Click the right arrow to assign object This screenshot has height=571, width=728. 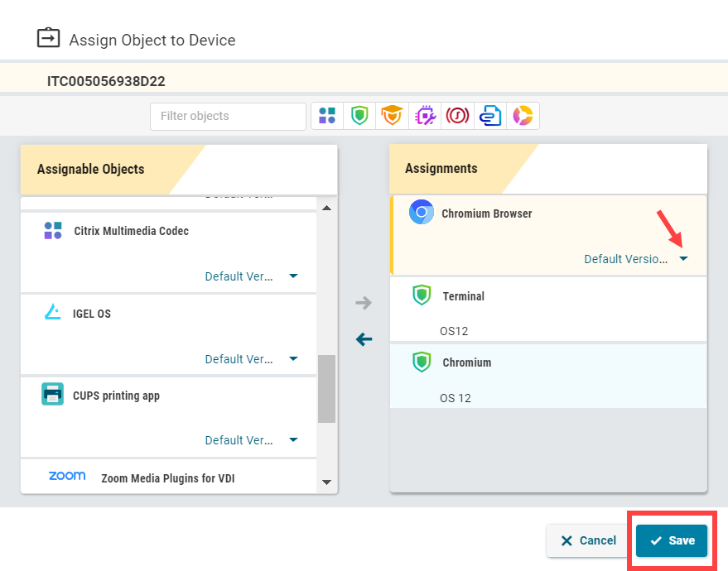(364, 303)
